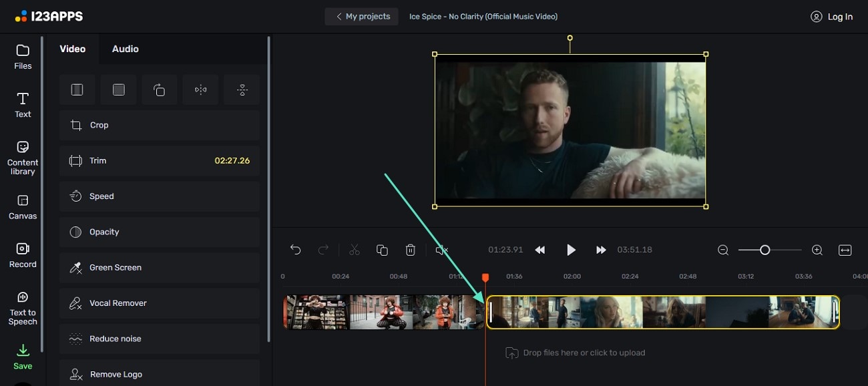Zoom in the timeline
The image size is (868, 386).
(817, 250)
